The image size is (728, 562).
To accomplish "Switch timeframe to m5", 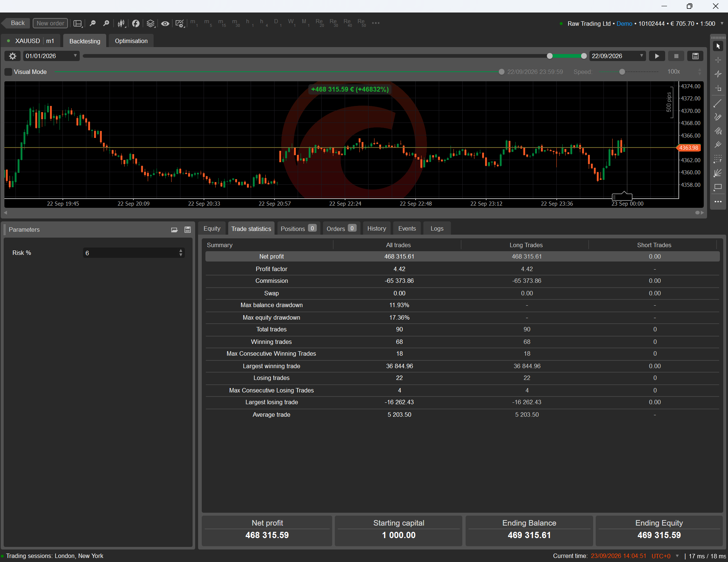I will pos(208,23).
